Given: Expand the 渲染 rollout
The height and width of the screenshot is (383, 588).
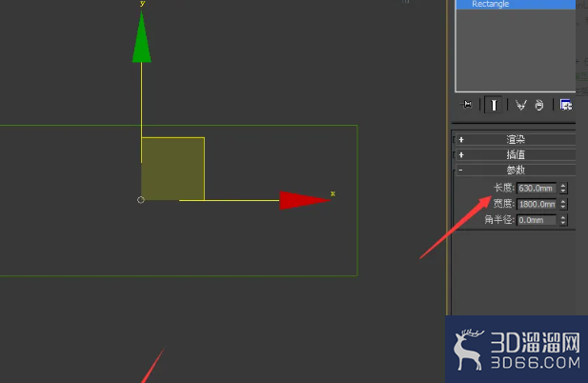Looking at the screenshot, I should coord(516,139).
